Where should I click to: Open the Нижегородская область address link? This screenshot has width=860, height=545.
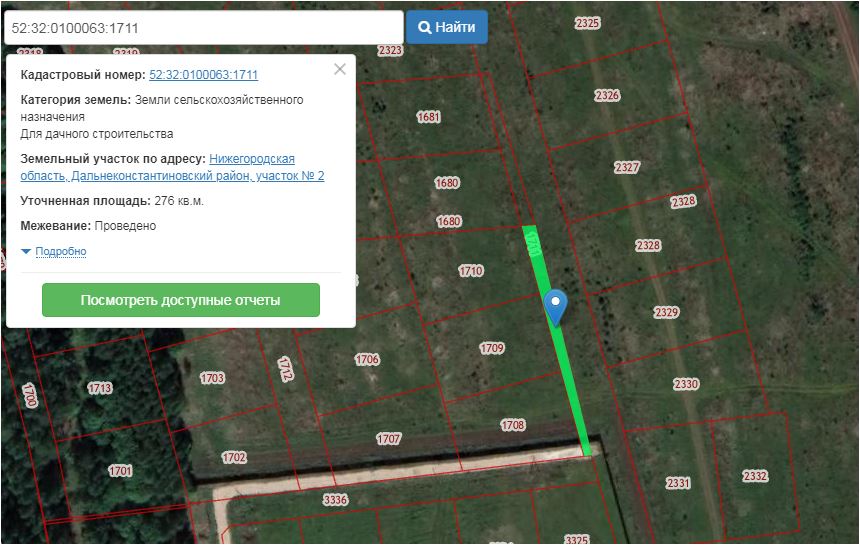point(251,159)
